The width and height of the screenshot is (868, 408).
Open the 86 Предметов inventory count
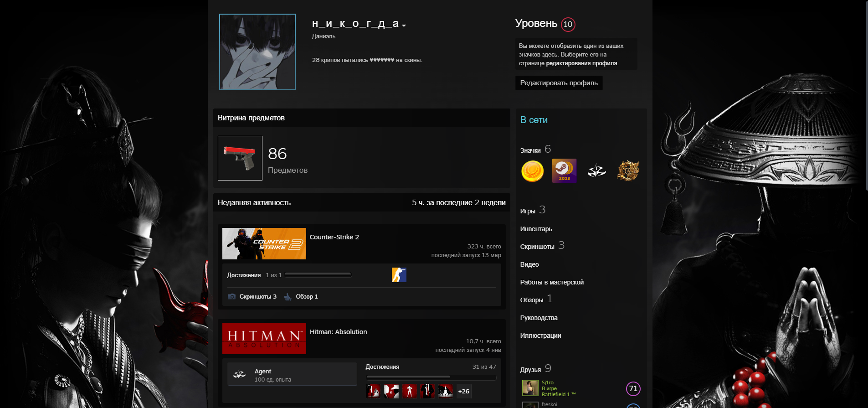click(288, 160)
